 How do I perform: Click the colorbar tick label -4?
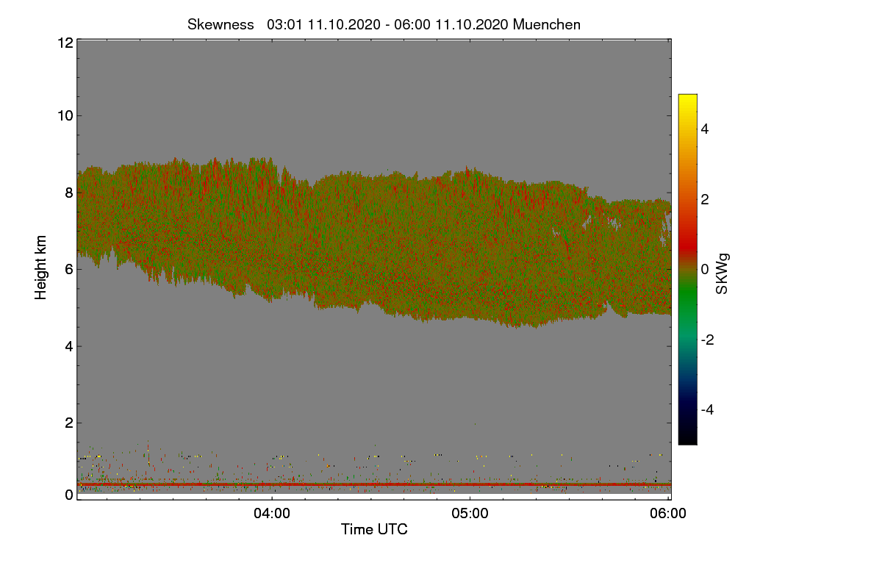pos(706,409)
